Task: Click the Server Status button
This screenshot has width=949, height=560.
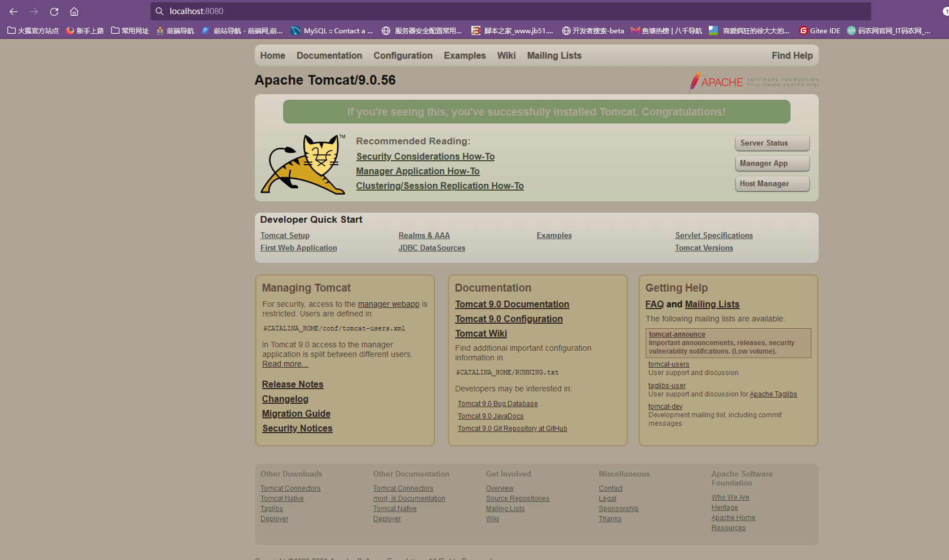Action: [771, 143]
